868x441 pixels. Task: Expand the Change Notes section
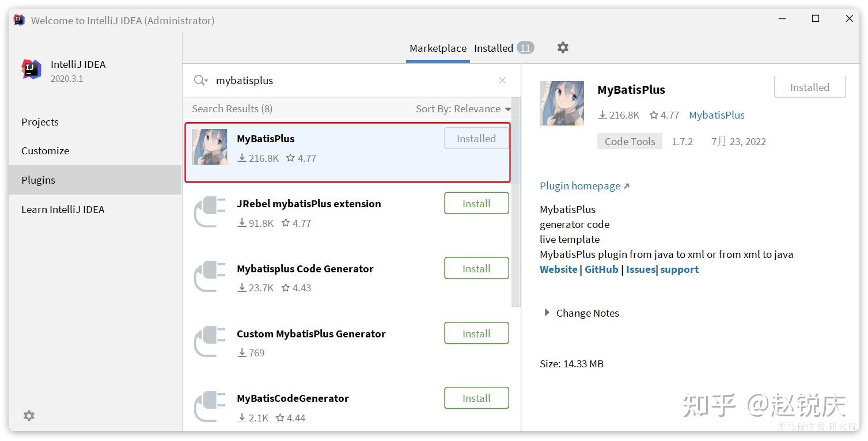[581, 313]
